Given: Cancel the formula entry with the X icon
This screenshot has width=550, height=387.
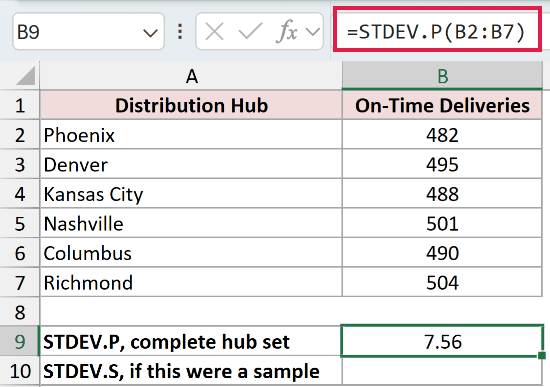Looking at the screenshot, I should coord(214,32).
